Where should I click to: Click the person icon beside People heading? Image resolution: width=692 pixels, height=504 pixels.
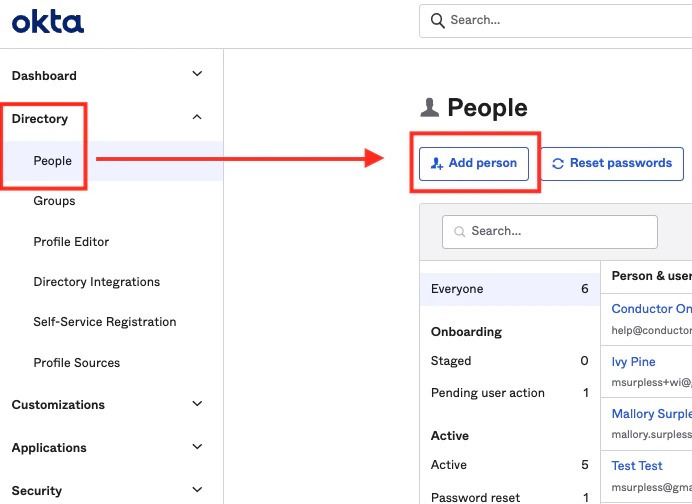tap(430, 107)
